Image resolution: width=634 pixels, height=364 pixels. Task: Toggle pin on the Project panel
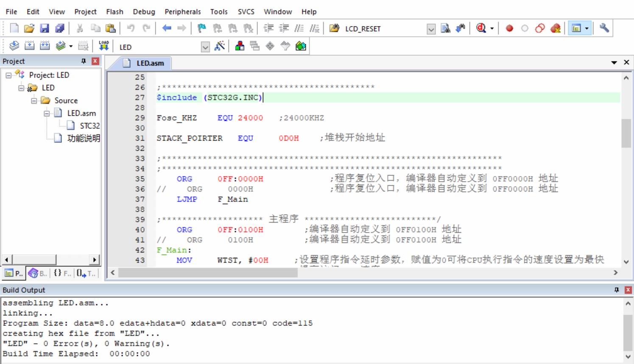tap(84, 61)
